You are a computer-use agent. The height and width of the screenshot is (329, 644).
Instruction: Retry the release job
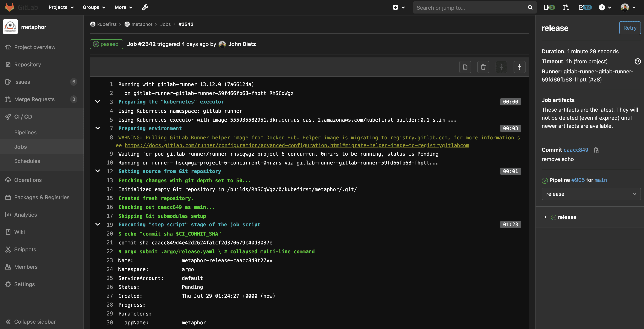click(x=630, y=28)
